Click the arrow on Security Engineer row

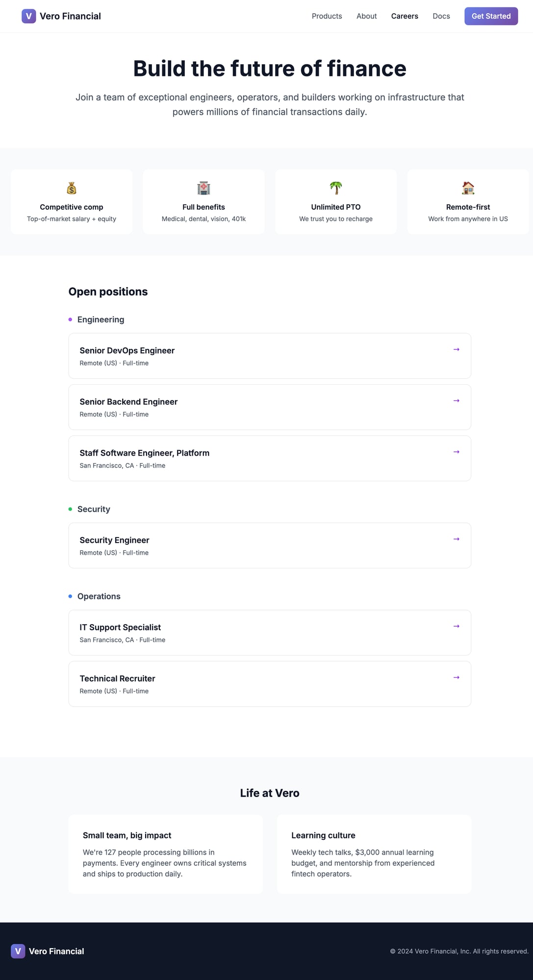[457, 539]
